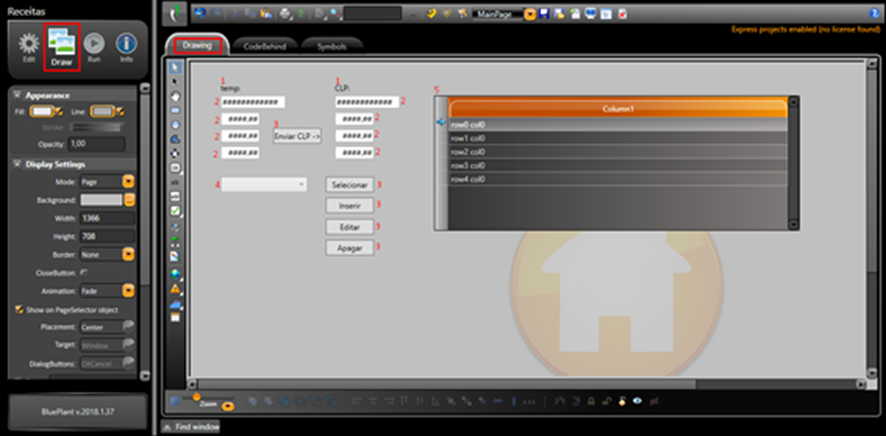Click the Selecionar button
The height and width of the screenshot is (436, 886).
coord(350,185)
